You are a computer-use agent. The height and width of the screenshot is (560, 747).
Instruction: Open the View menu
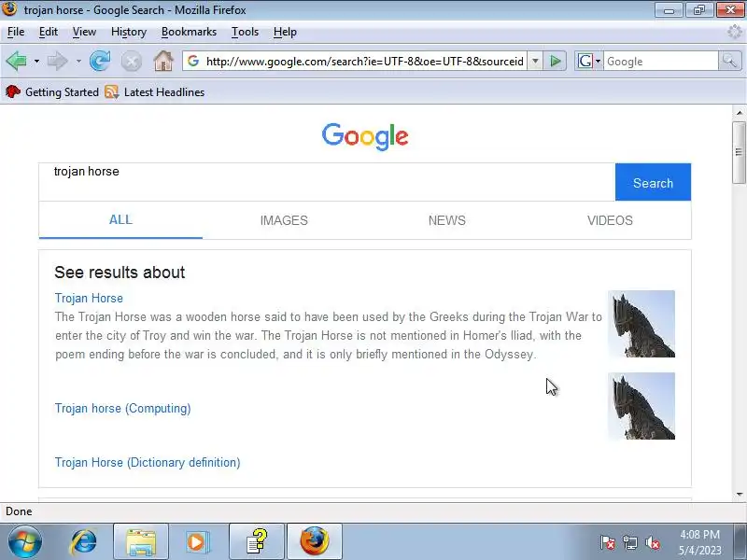click(x=84, y=32)
